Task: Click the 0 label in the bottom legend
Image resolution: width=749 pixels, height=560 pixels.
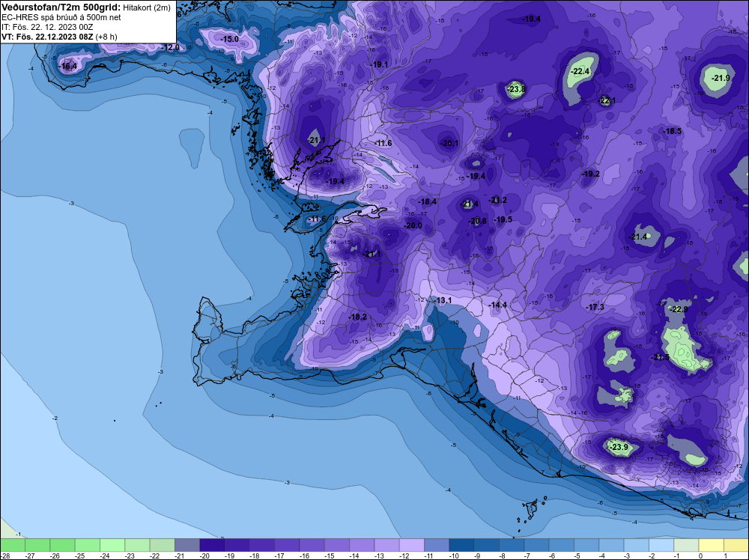Action: (701, 556)
